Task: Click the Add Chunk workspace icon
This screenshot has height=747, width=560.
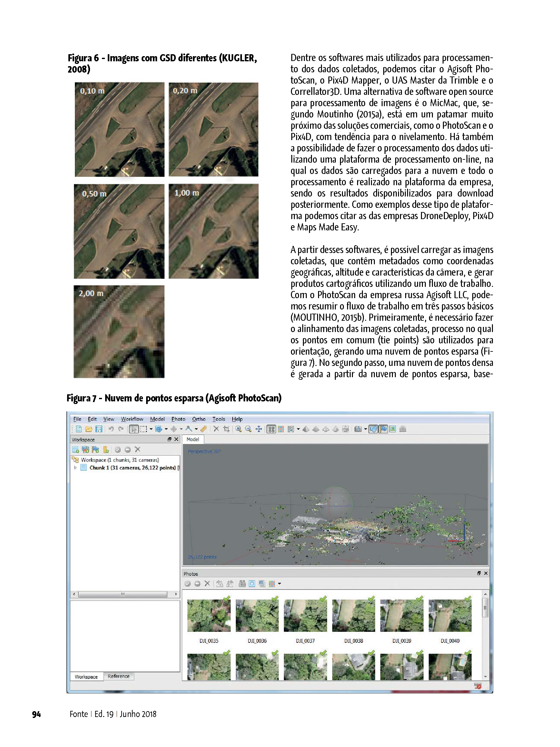Action: click(x=75, y=449)
